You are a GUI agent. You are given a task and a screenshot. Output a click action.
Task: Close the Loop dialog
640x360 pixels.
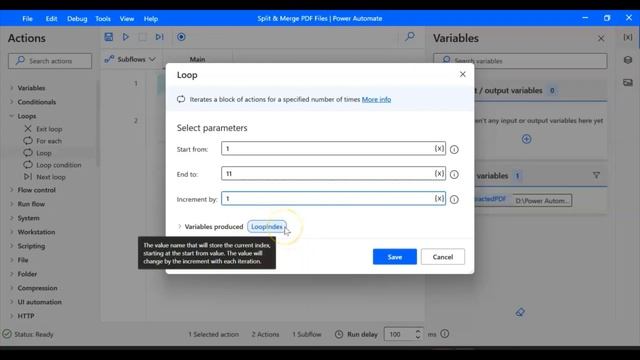coord(462,74)
